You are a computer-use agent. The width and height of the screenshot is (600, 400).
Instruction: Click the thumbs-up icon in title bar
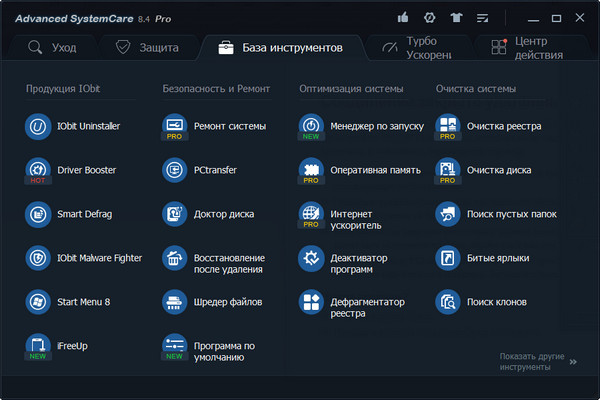pyautogui.click(x=402, y=18)
